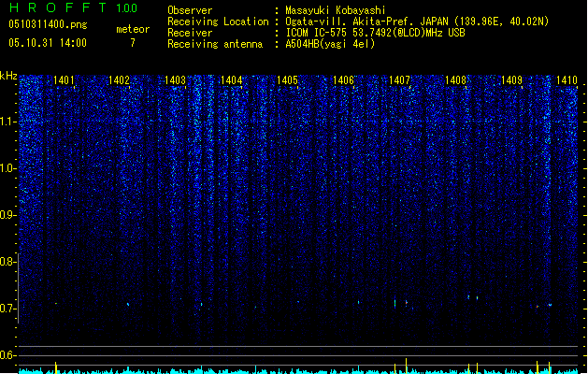Click the 1403 time marker
The image size is (588, 374).
176,80
